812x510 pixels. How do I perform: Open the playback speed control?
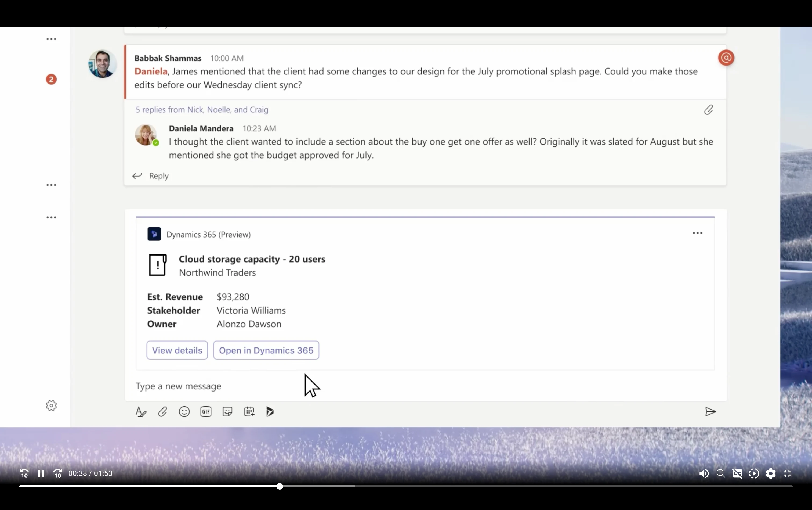tap(754, 473)
